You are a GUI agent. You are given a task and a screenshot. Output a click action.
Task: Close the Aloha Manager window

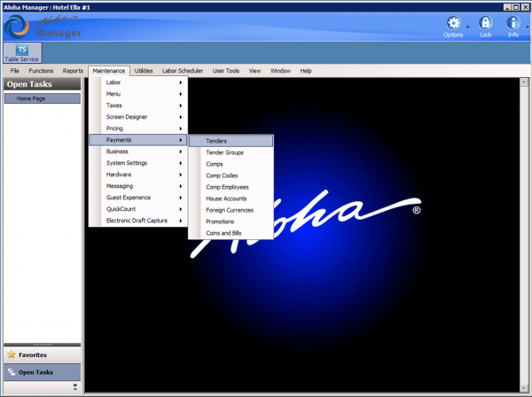tap(525, 7)
